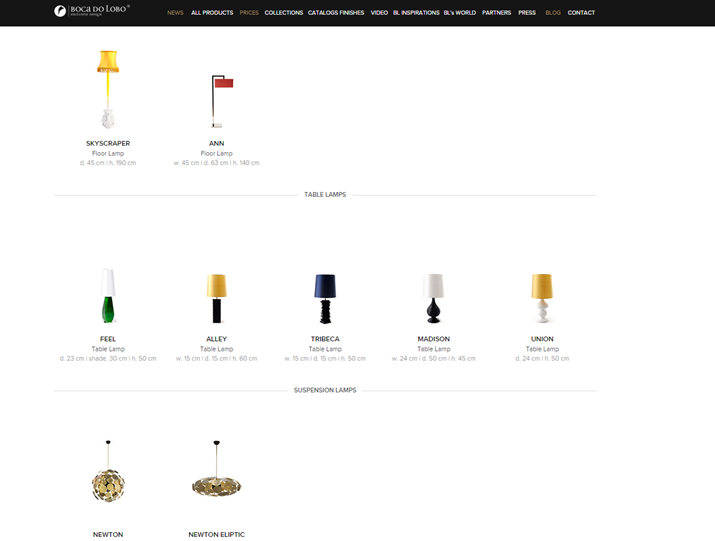
Task: Click 'Floor Lamp' label under Ann
Action: [x=217, y=154]
